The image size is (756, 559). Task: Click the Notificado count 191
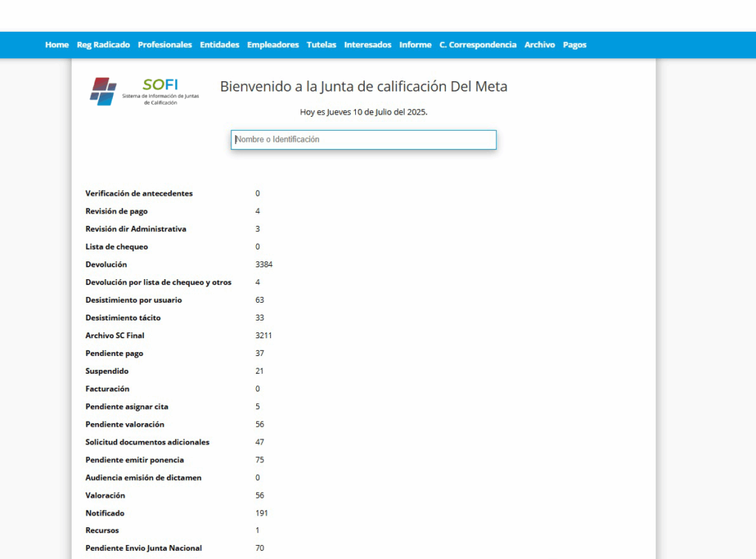(x=261, y=513)
